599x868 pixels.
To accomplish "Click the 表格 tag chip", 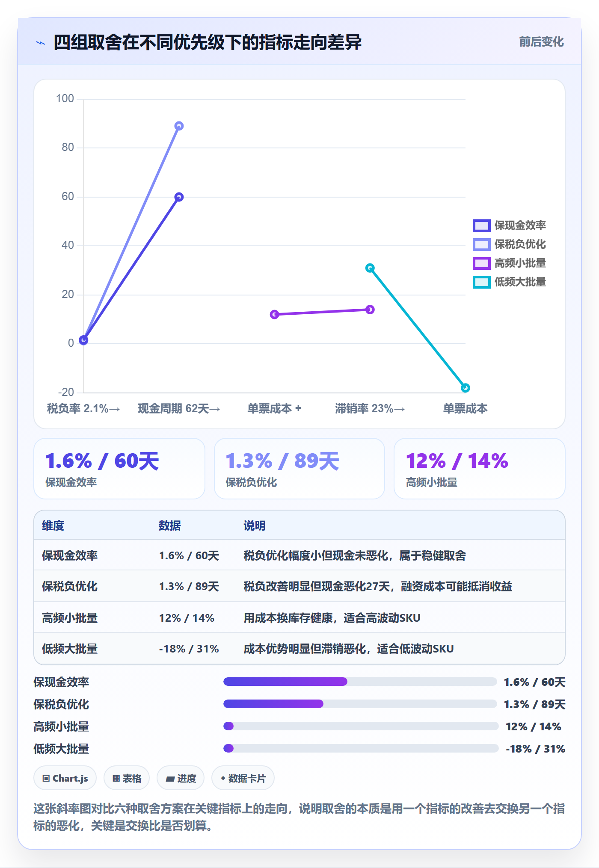I will pos(127,778).
